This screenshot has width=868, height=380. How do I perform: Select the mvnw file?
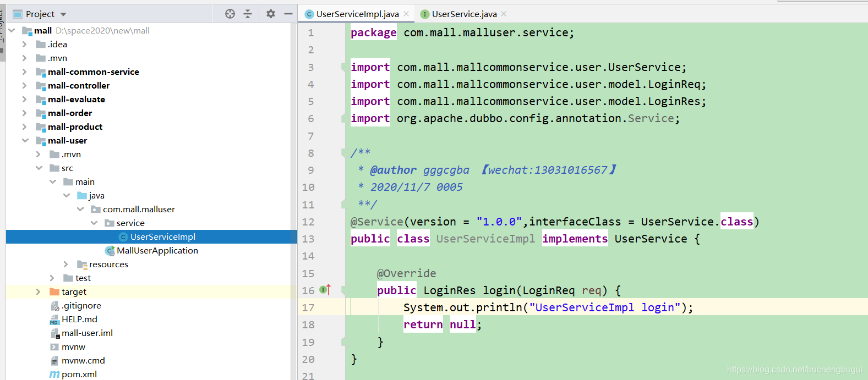coord(73,346)
